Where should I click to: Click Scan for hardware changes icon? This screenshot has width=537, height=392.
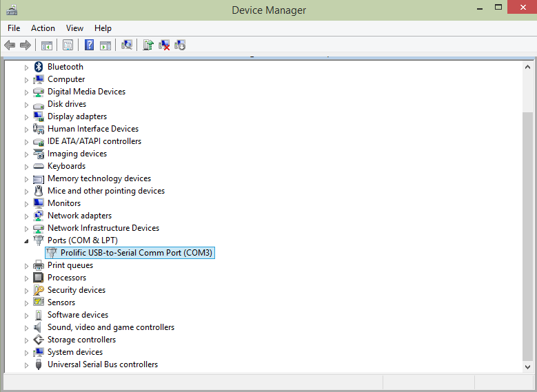click(x=127, y=45)
